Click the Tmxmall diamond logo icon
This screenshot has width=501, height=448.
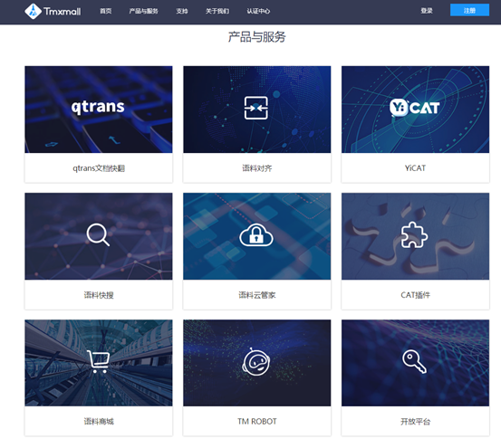33,11
